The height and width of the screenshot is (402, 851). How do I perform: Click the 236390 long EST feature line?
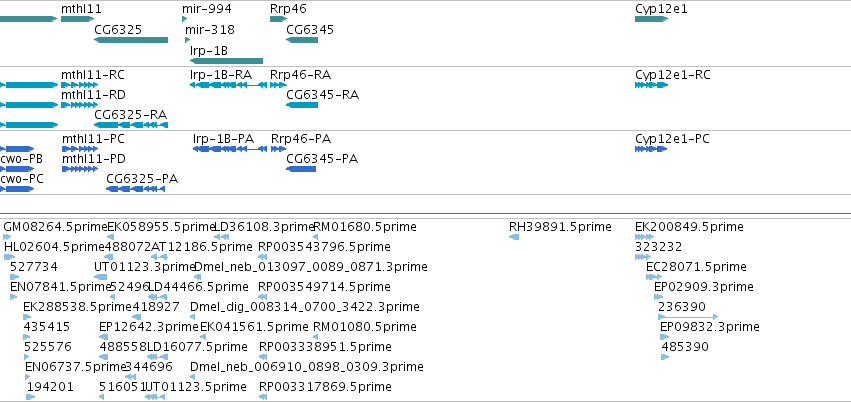(x=688, y=317)
